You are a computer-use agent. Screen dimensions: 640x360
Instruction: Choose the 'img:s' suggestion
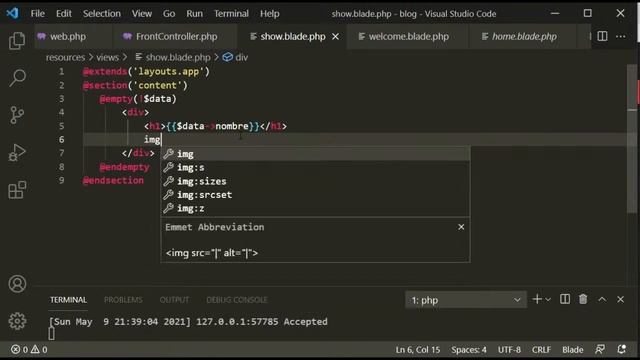315,168
